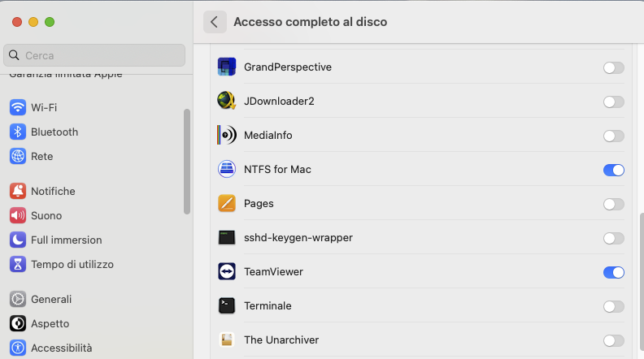
Task: Open the Rete settings pane
Action: 97,156
